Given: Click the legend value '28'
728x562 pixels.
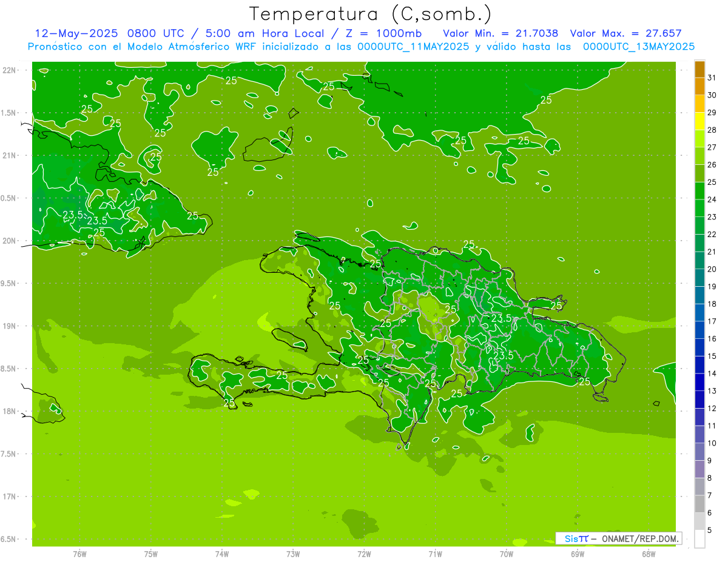Looking at the screenshot, I should pos(712,130).
